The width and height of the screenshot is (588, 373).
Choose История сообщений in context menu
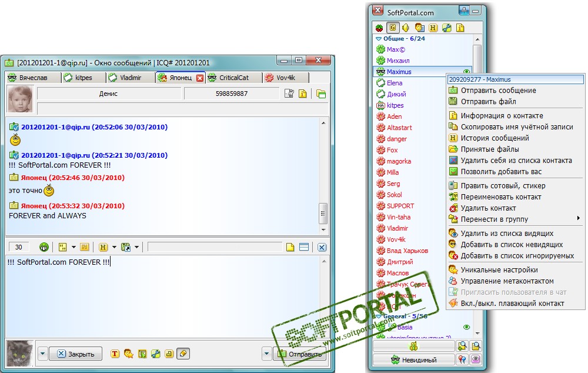tap(515, 138)
